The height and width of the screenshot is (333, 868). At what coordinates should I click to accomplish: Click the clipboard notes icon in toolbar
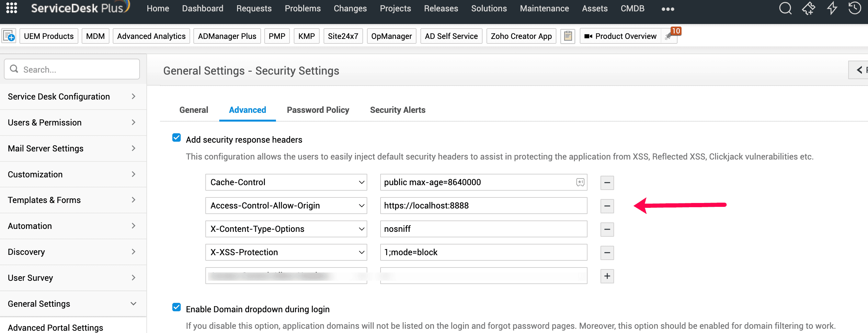point(568,36)
